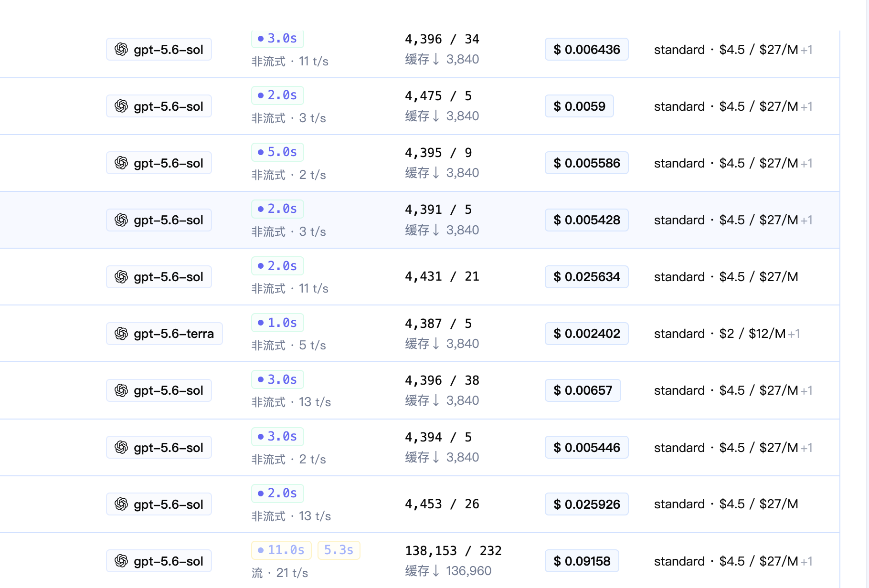Open the $ 0.006436 cost badge
The height and width of the screenshot is (588, 869).
coord(586,49)
